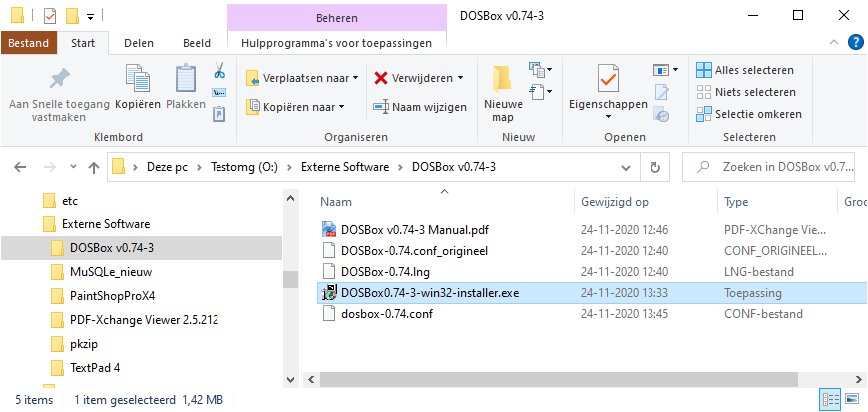Click Naam wijzigen

coord(420,107)
